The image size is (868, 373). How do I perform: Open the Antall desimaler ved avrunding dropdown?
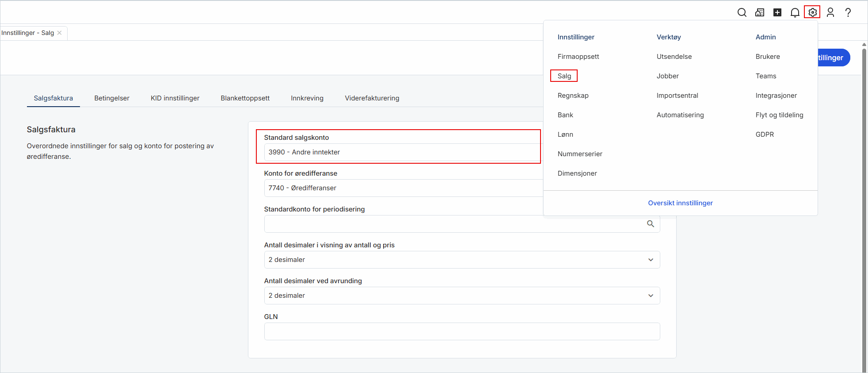(462, 296)
